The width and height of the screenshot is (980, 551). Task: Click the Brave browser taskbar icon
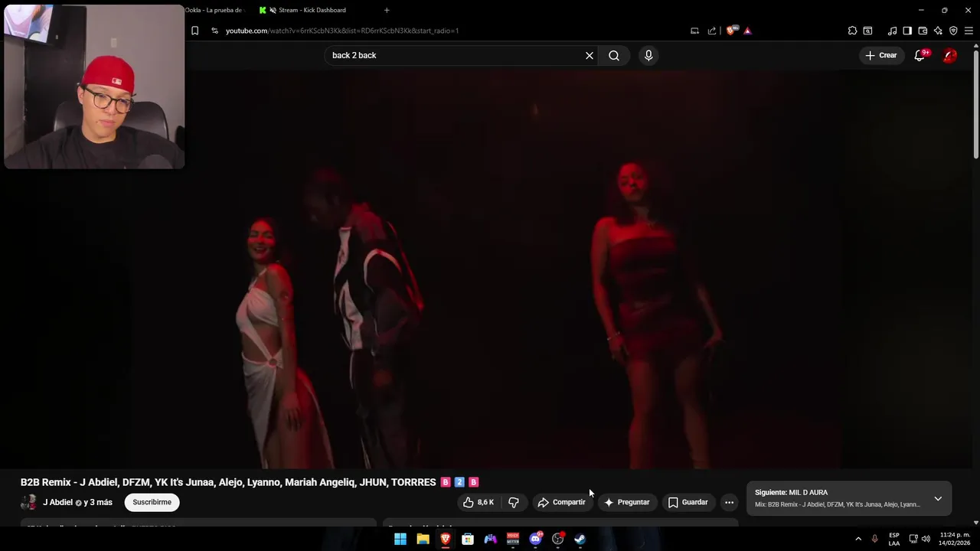445,539
